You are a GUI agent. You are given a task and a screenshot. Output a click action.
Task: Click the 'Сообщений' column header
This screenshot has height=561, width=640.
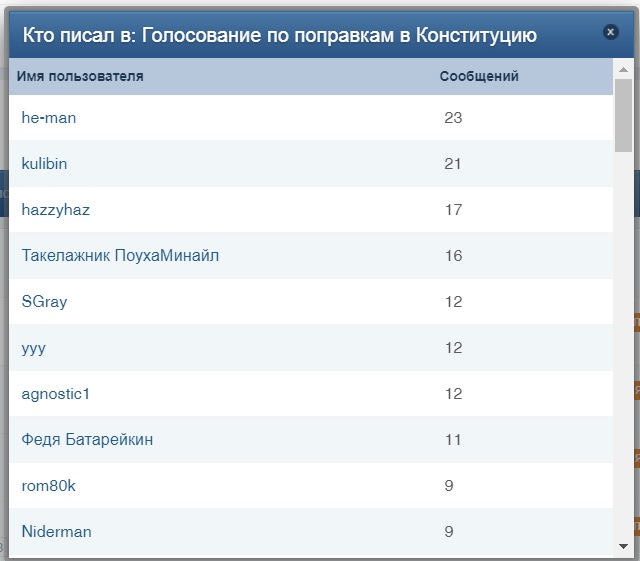(x=479, y=76)
